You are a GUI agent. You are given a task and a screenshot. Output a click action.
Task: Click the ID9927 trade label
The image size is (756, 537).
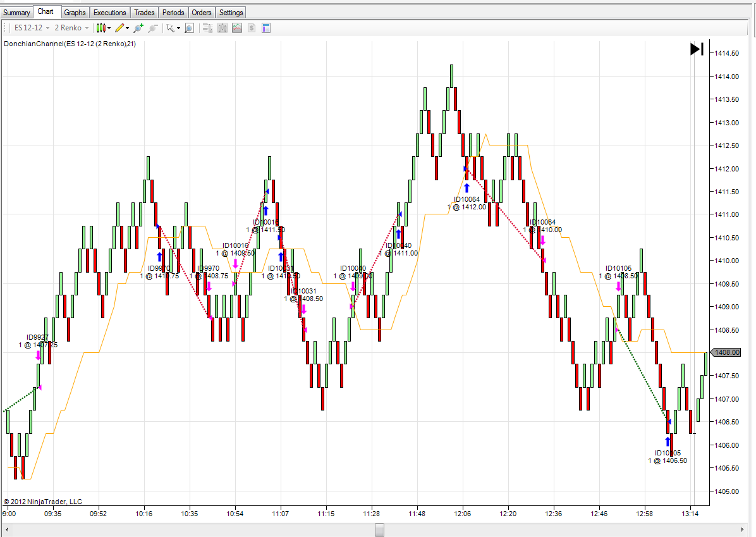(37, 337)
